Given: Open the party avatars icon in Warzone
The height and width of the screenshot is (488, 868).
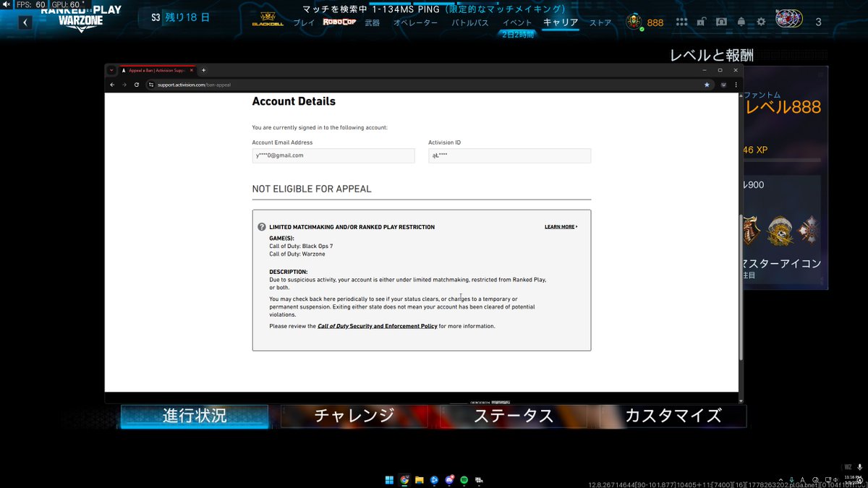Looking at the screenshot, I should 788,19.
